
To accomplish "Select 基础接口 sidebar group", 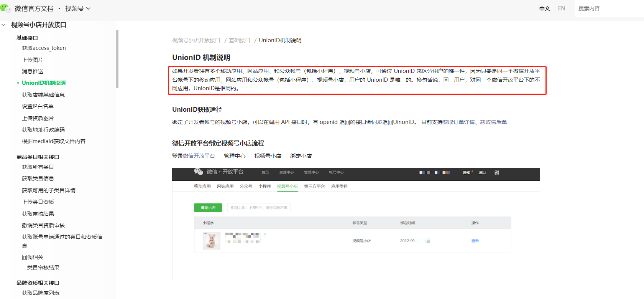I will pyautogui.click(x=27, y=38).
